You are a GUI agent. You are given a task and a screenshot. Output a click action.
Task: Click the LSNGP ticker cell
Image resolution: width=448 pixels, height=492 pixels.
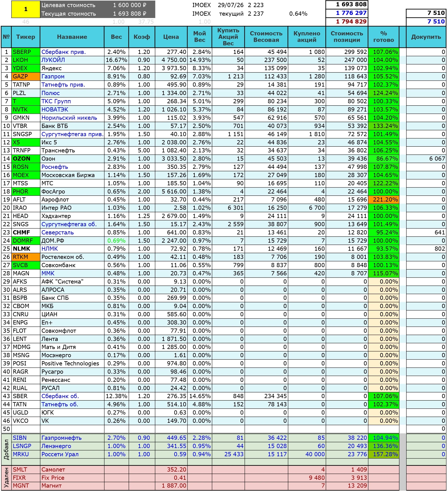[x=26, y=446]
